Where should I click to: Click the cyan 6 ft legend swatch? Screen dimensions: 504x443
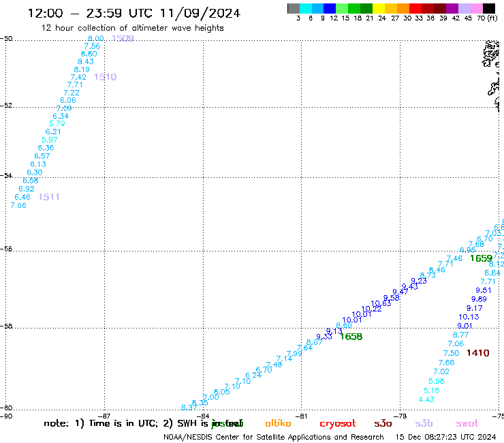306,8
